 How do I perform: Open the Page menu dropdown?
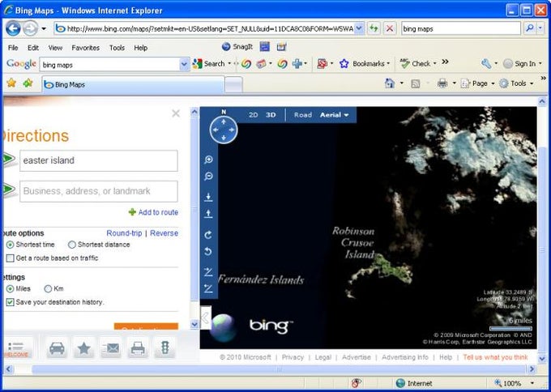click(493, 83)
